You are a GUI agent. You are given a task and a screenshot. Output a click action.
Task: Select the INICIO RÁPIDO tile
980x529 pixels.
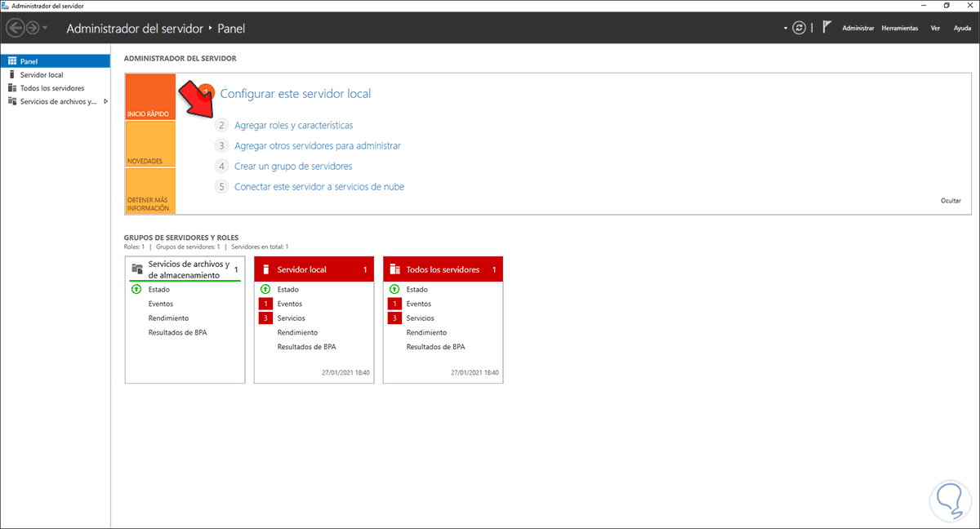pos(150,97)
